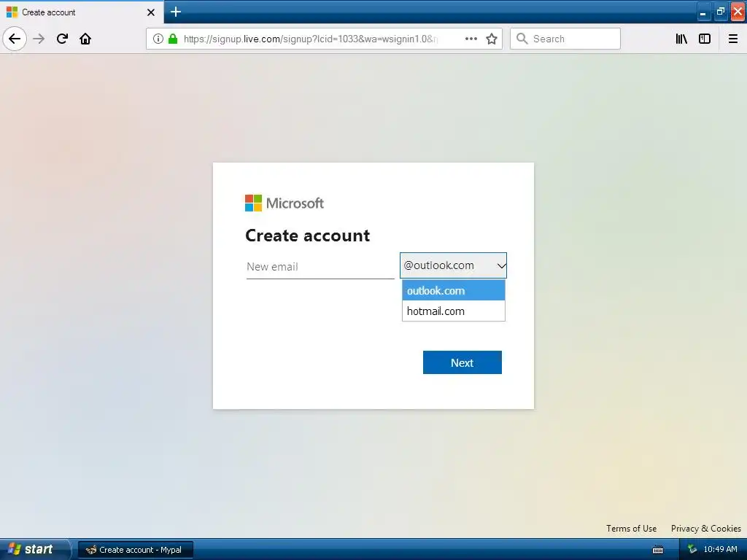Click the browser forward arrow

point(39,39)
